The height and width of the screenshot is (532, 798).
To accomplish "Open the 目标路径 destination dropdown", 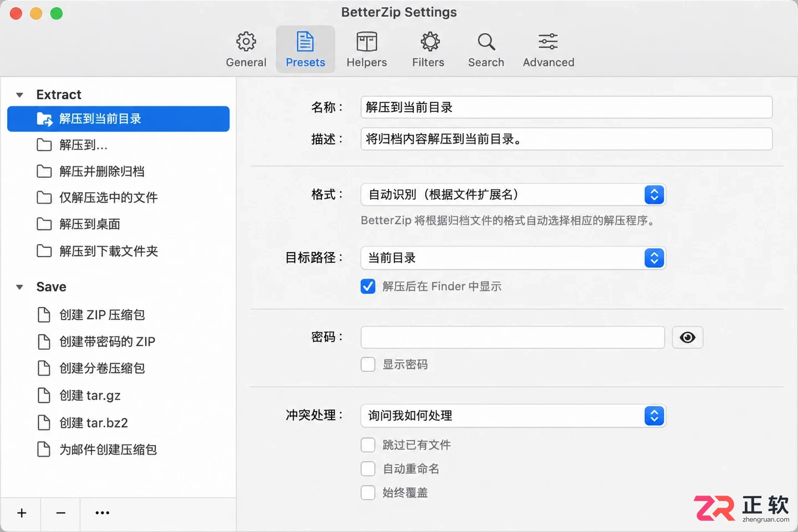I will (x=513, y=258).
